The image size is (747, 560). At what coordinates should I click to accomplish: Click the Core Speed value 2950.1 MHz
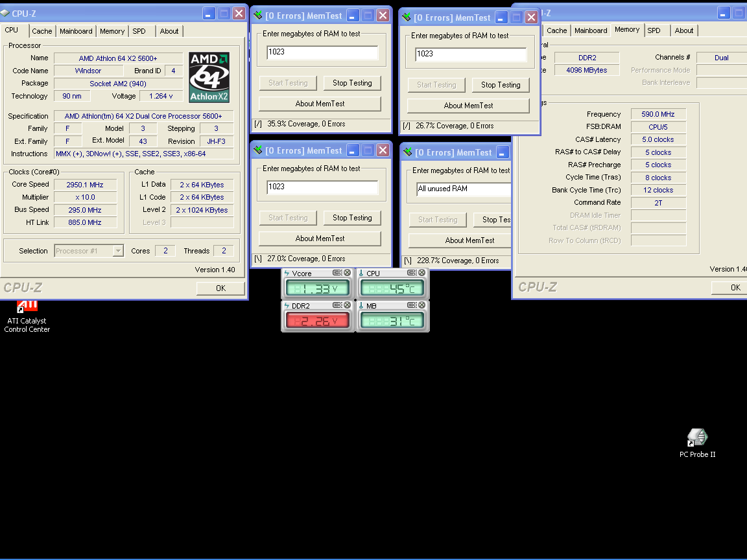[85, 185]
